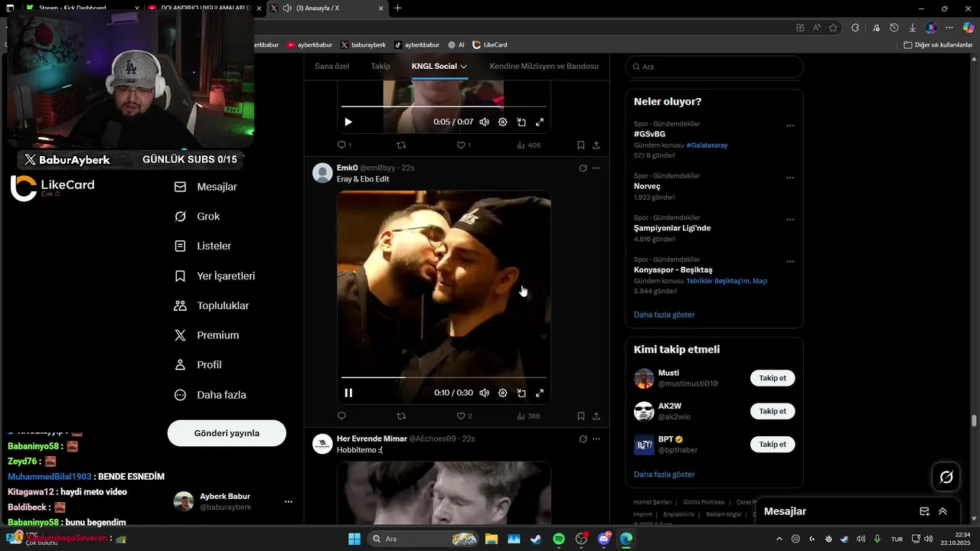980x551 pixels.
Task: Pause the Eray & Ebo Edit video
Action: (x=348, y=393)
